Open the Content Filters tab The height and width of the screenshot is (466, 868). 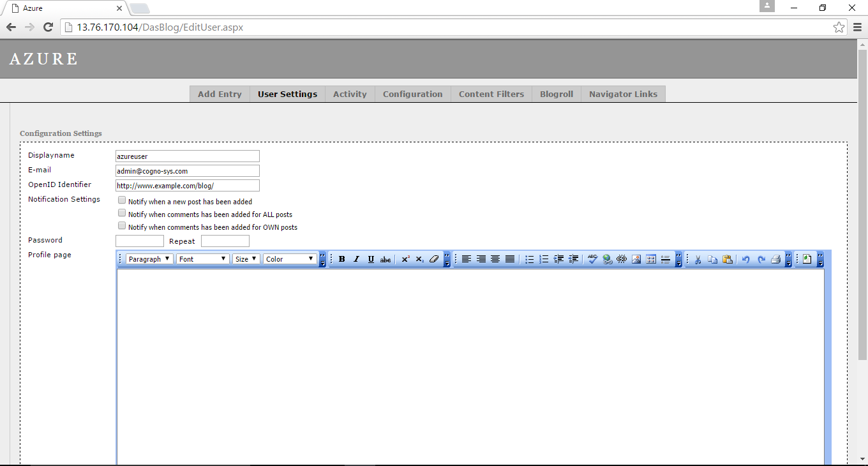pos(491,94)
